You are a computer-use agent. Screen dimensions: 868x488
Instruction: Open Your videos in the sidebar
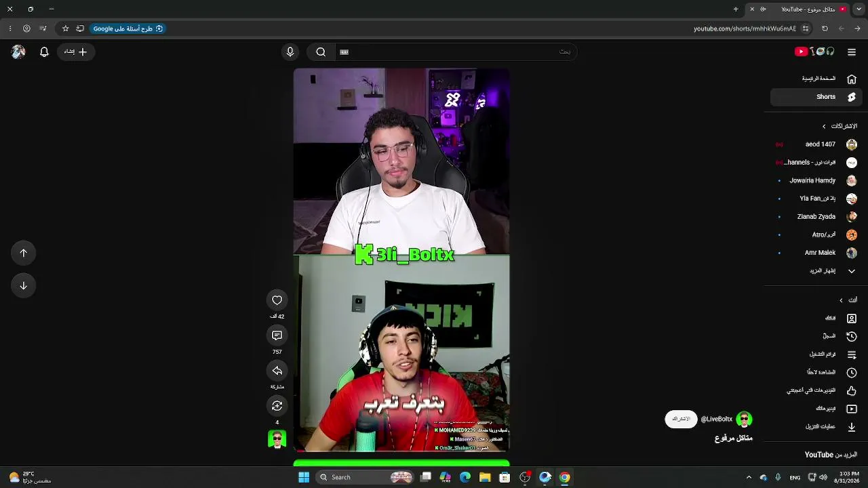815,409
